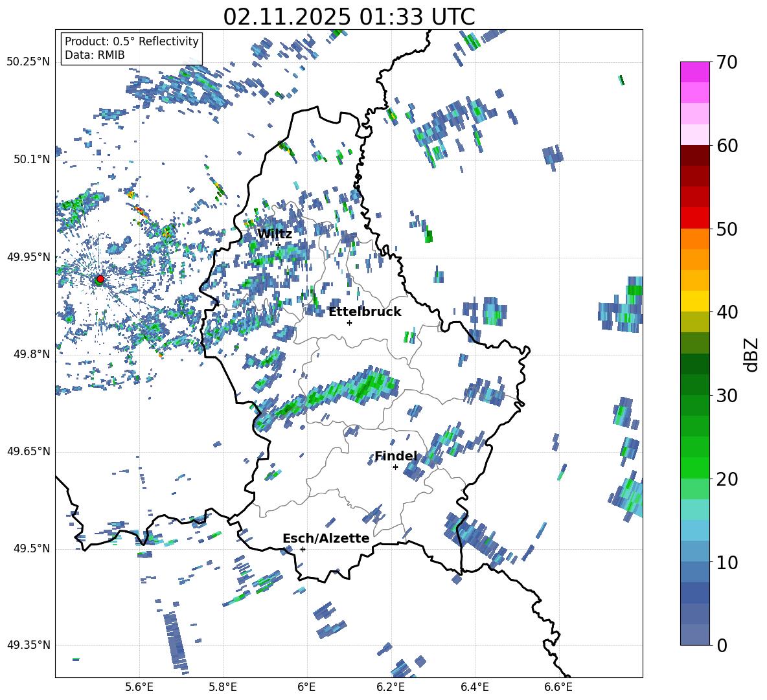Pick the dark red 60 dBZ band
This screenshot has height=700, width=767.
[694, 155]
